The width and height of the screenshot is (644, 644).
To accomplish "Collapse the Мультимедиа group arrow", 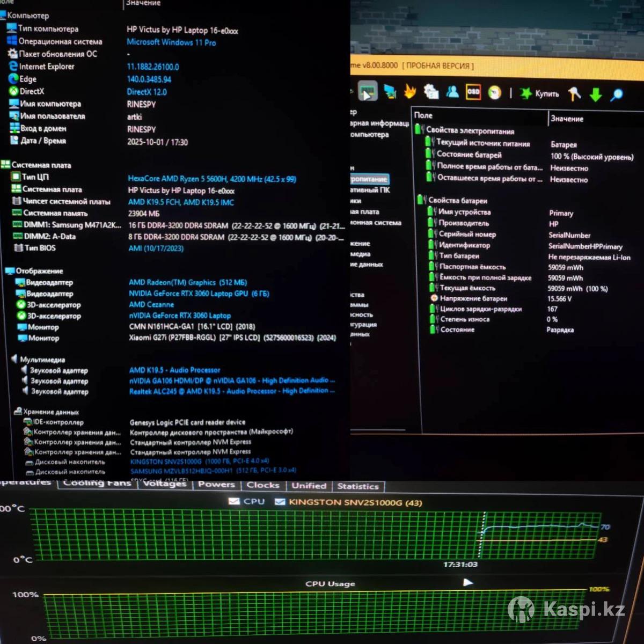I will [x=14, y=359].
